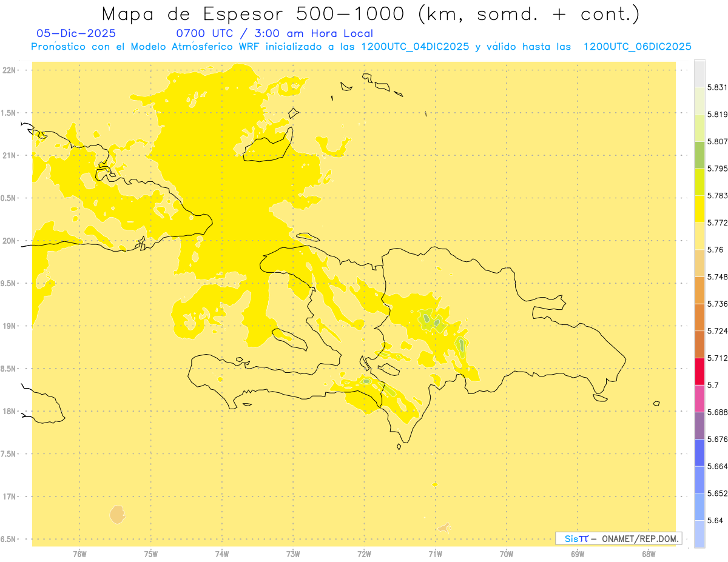Viewport: 728px width, 562px height.
Task: Click the latitude label 18N
Action: [10, 411]
